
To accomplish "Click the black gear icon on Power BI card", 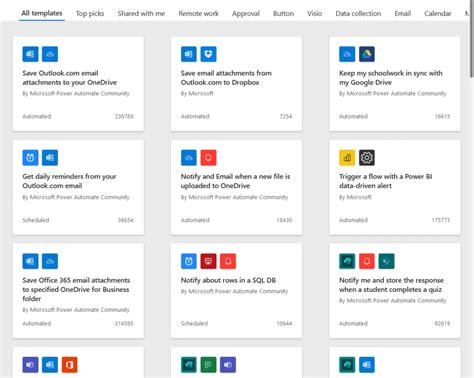I will tap(367, 158).
